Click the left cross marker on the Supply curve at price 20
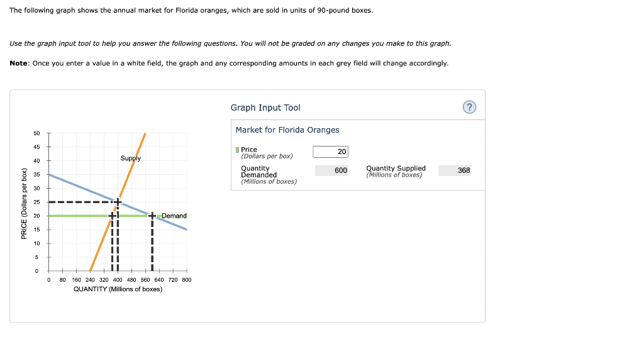Screen dimensions: 644x349 click(x=113, y=216)
